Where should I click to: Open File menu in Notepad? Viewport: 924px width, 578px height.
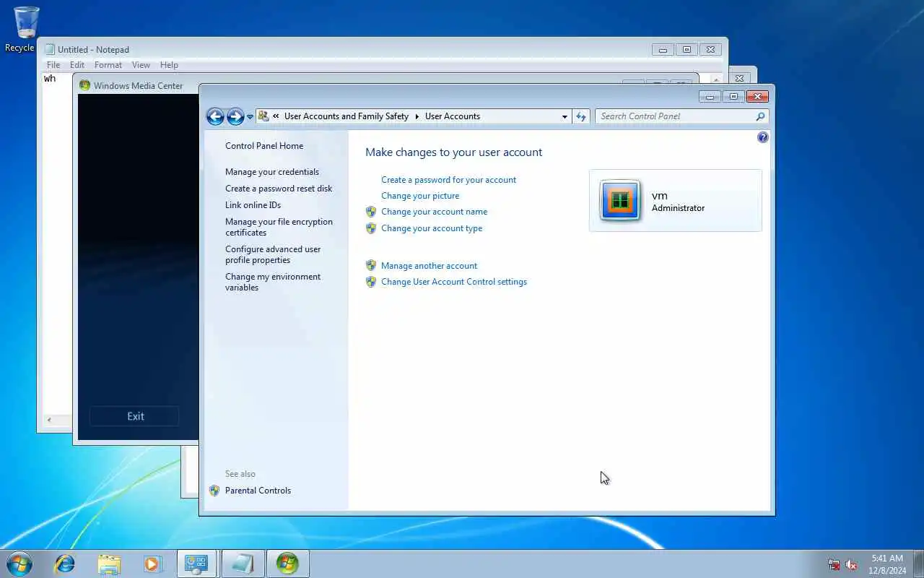click(53, 65)
